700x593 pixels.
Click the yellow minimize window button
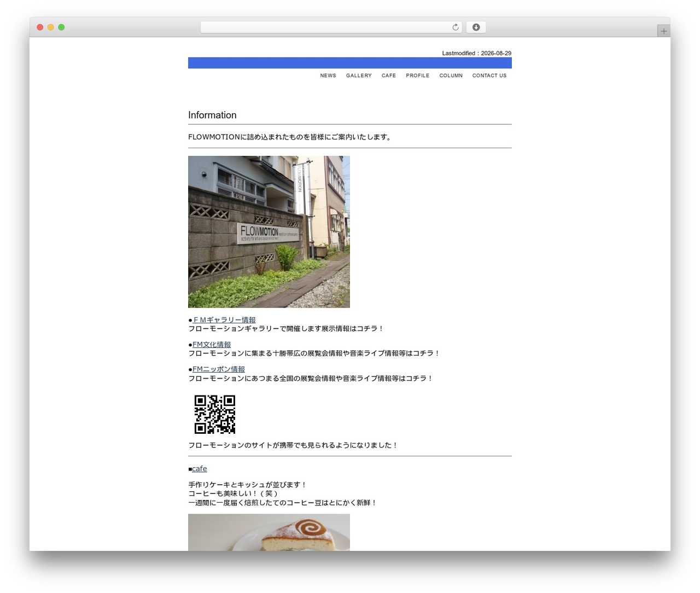tap(50, 27)
